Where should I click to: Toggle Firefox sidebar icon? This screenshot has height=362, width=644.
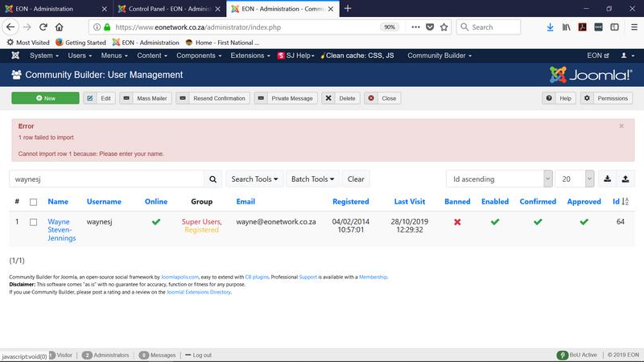point(614,27)
